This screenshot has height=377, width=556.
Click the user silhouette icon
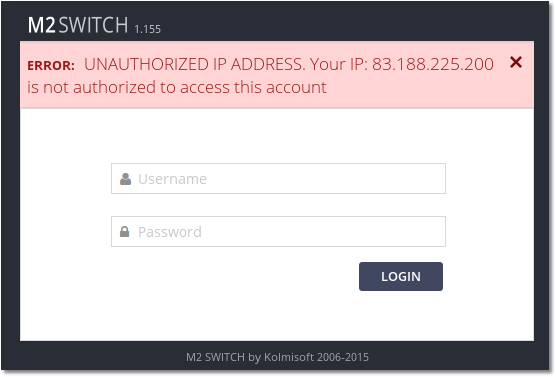click(125, 179)
